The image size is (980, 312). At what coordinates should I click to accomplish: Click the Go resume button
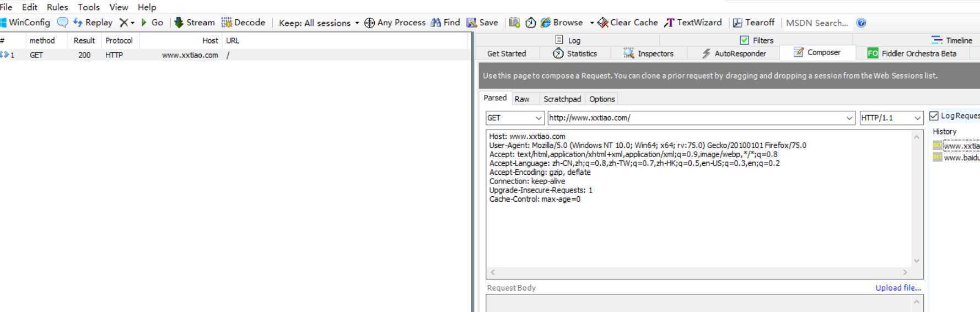click(152, 23)
